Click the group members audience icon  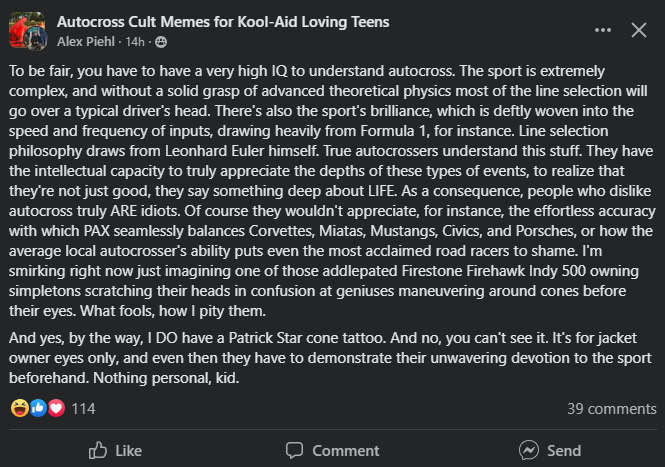pos(161,42)
